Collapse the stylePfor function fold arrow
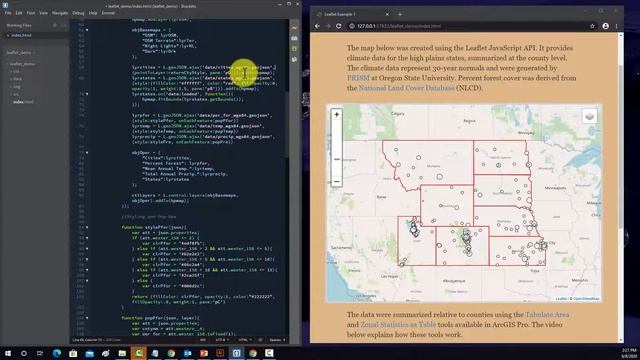 click(87, 227)
